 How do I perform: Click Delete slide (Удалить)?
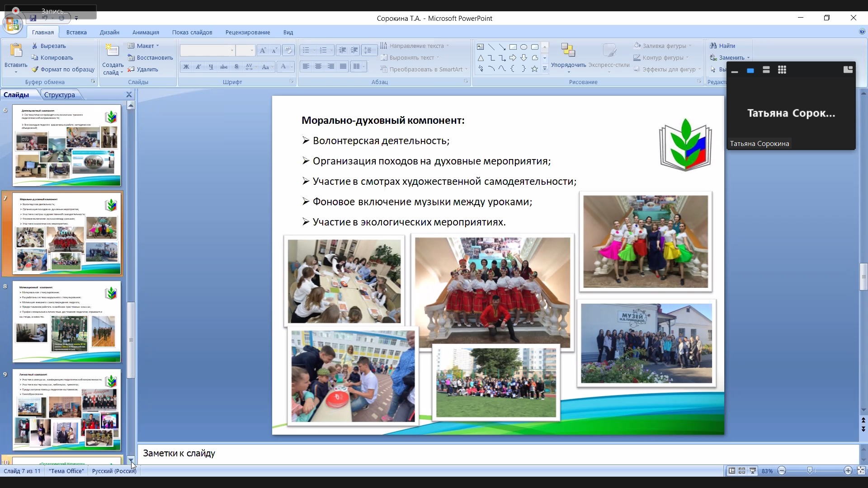[x=143, y=69]
